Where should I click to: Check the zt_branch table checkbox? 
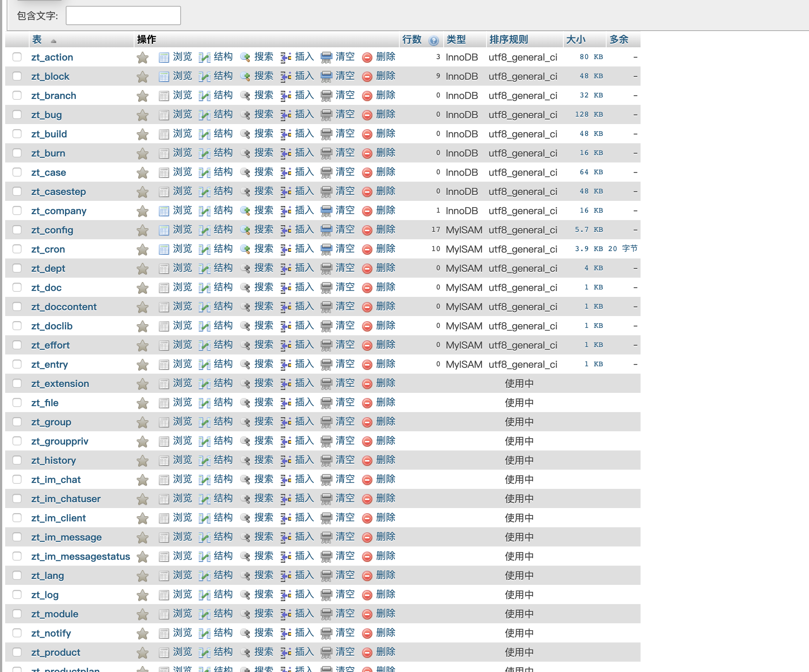(17, 95)
